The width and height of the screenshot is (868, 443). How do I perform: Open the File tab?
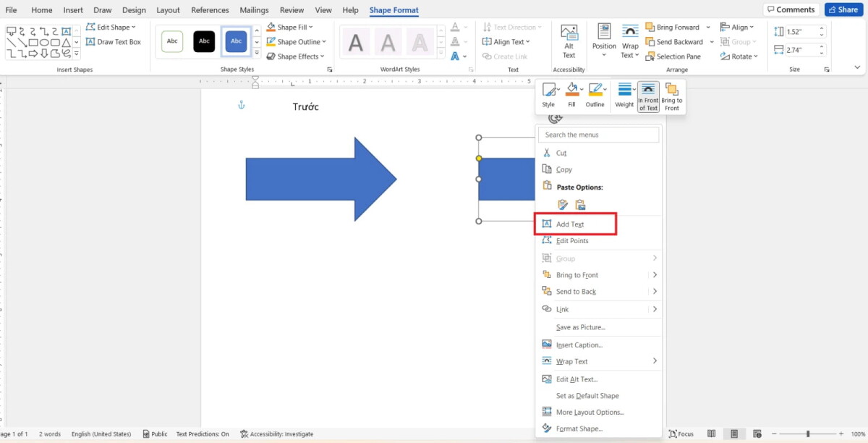pos(12,10)
